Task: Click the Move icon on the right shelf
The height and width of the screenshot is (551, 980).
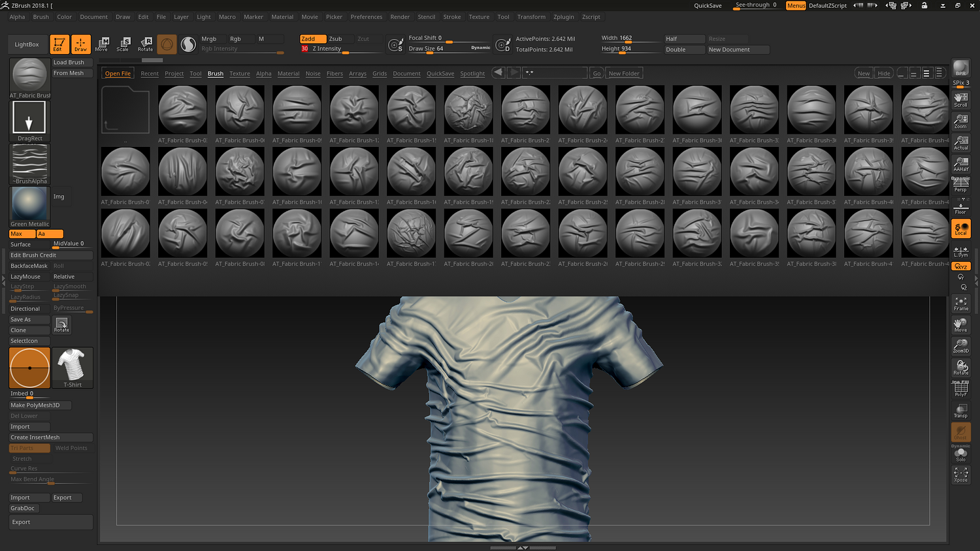Action: 961,325
